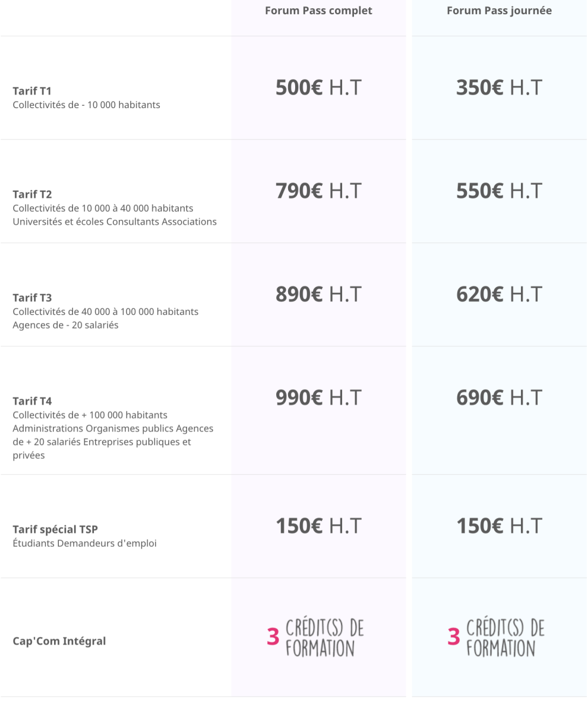Click the Tarif T4 row label

[x=32, y=401]
